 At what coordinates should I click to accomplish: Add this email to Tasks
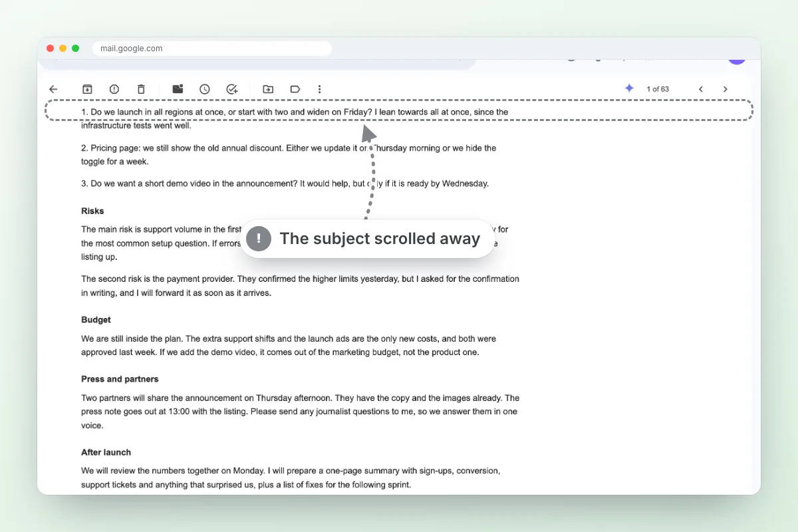[232, 89]
